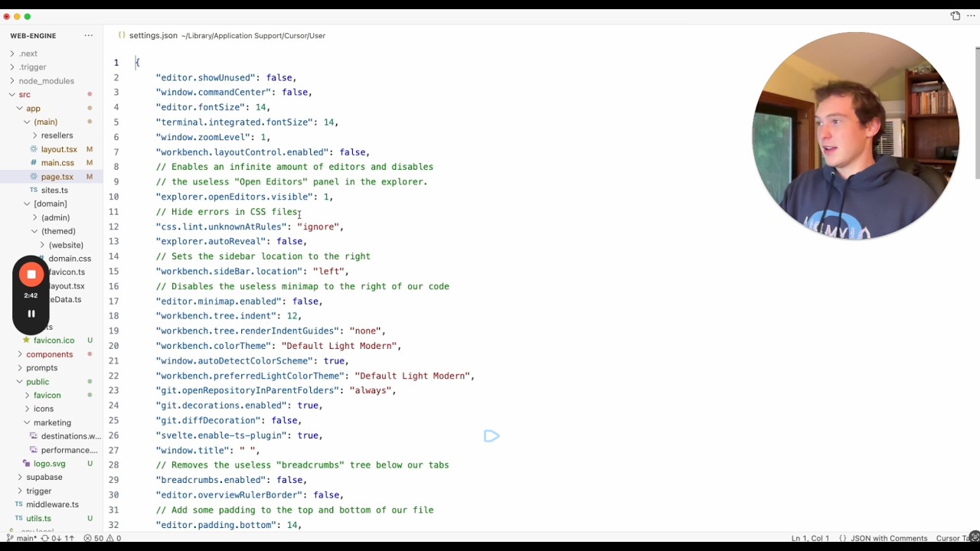Pause the screen recording
Screen dimensions: 980x551
31,314
